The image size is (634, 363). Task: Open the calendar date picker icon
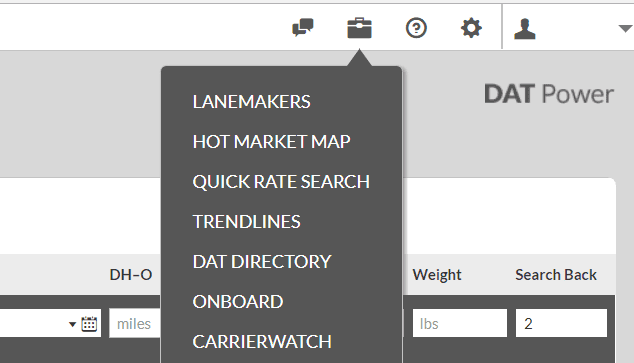(x=89, y=324)
